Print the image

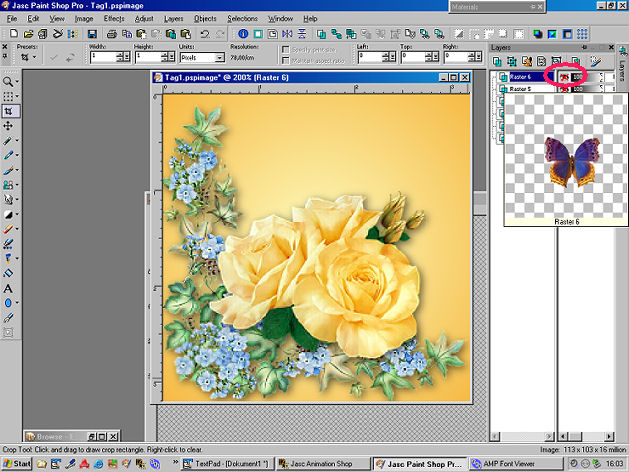[x=112, y=34]
